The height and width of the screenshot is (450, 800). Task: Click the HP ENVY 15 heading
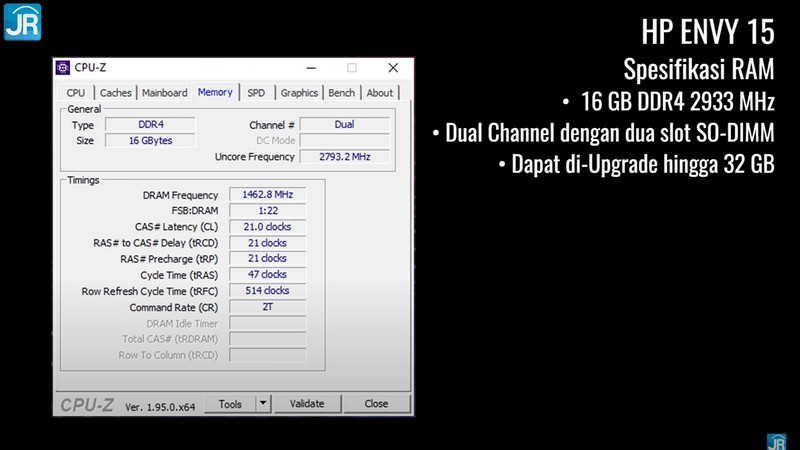point(708,32)
